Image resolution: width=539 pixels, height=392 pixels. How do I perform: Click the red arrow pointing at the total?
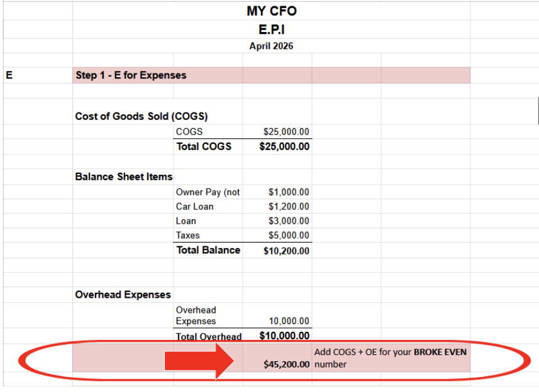198,361
